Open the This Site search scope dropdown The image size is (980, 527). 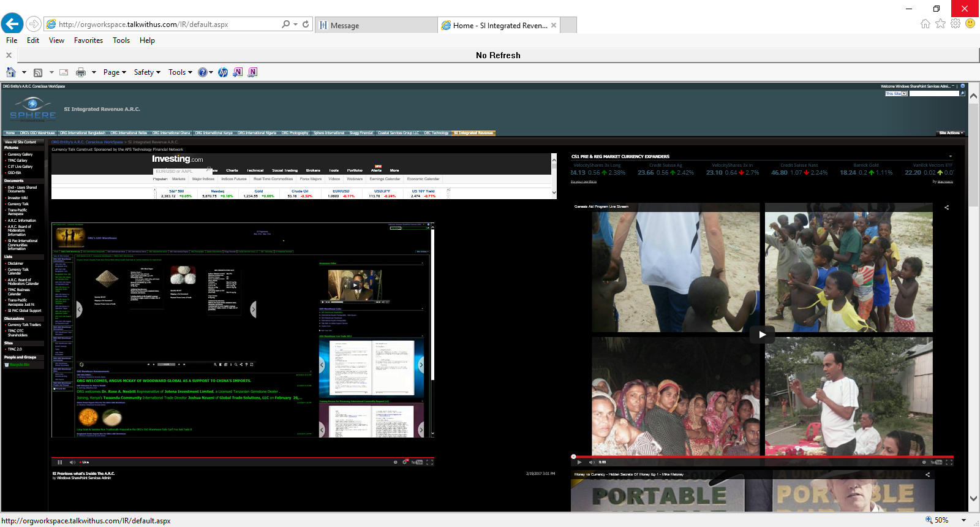[896, 94]
